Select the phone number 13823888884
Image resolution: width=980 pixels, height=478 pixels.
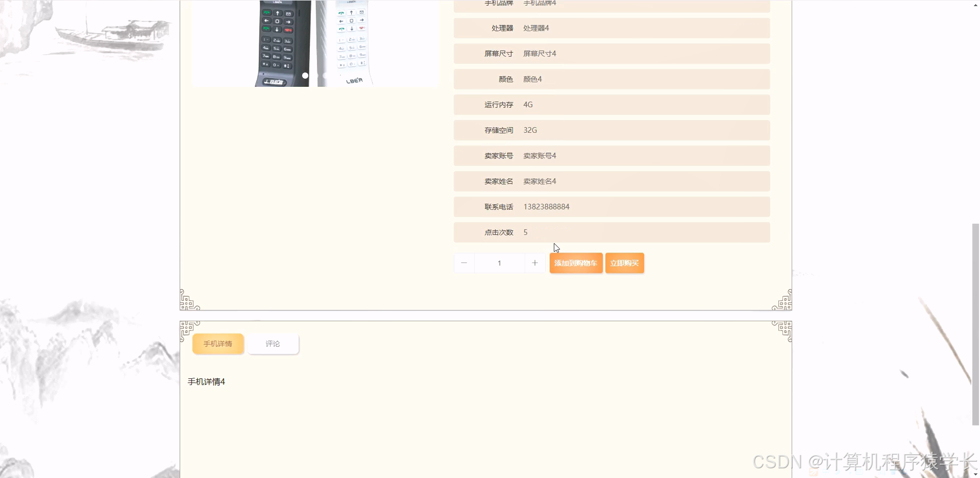coord(546,207)
